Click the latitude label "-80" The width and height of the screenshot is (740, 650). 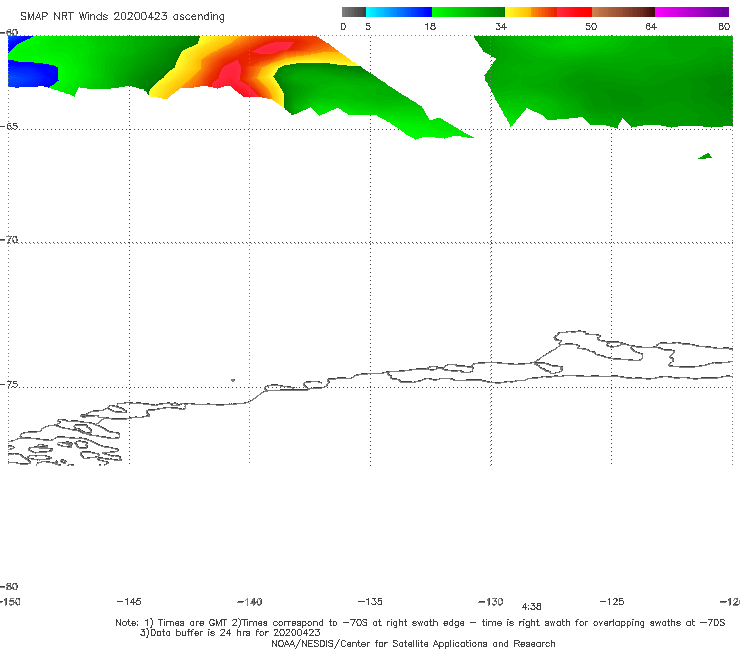[9, 587]
